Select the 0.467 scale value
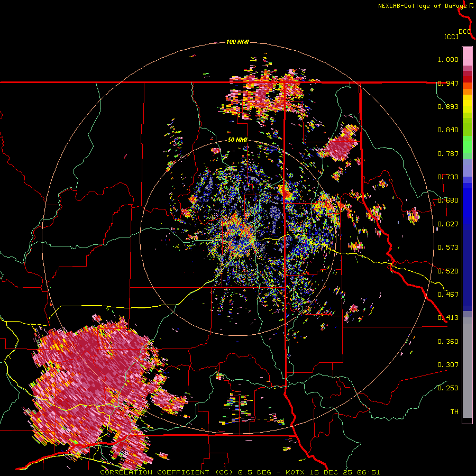This screenshot has height=476, width=476. click(448, 295)
